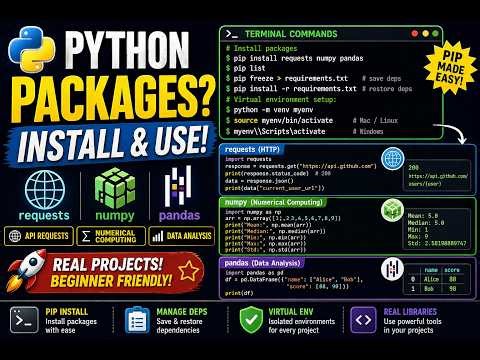The image size is (480, 360).
Task: Click the 'REAL LIBRARIES' heading at the bottom
Action: pyautogui.click(x=410, y=312)
